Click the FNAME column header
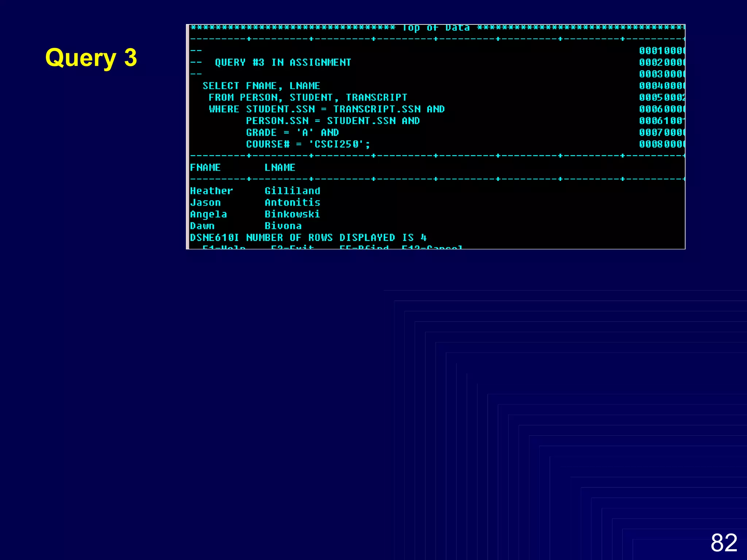Screen dimensions: 747x560 pyautogui.click(x=205, y=167)
